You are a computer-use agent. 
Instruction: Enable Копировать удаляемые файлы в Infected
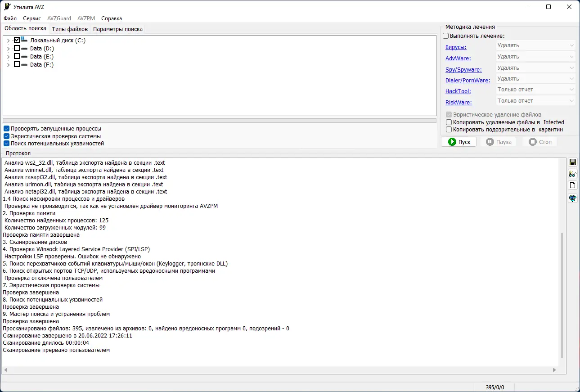pos(449,122)
